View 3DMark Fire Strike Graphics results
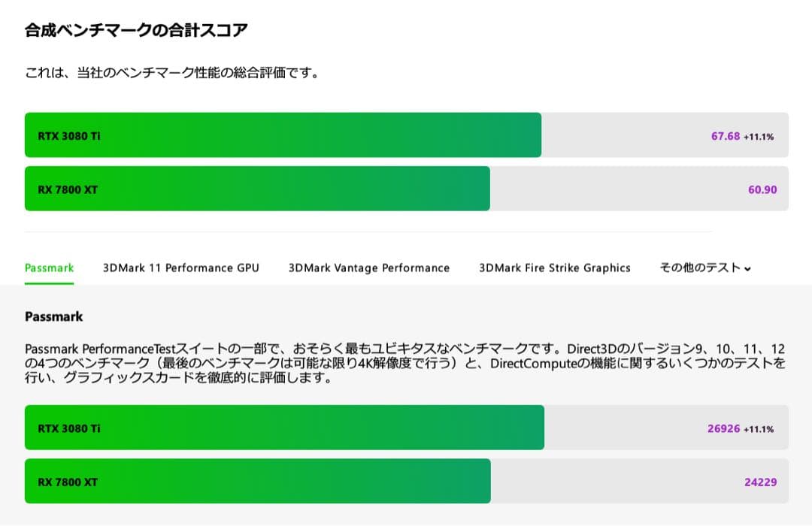This screenshot has width=812, height=526. [554, 268]
